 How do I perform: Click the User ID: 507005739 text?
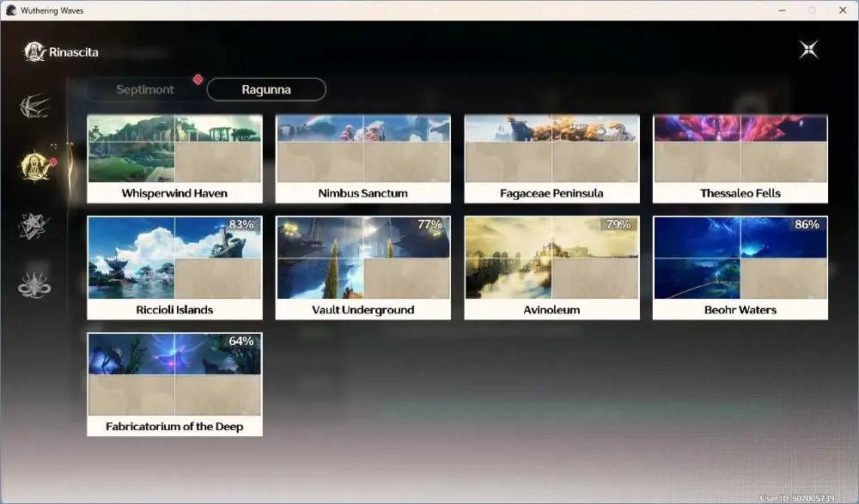pos(797,498)
